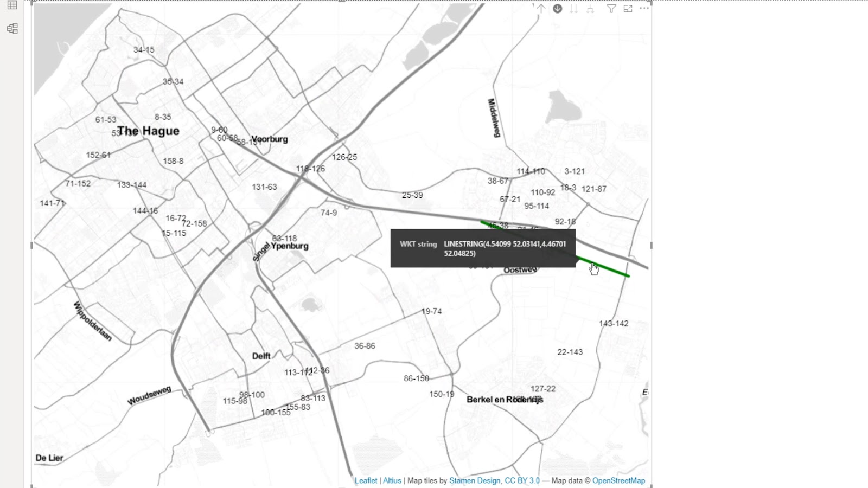Toggle drill down mode on the visual
The image size is (868, 488).
pyautogui.click(x=557, y=9)
